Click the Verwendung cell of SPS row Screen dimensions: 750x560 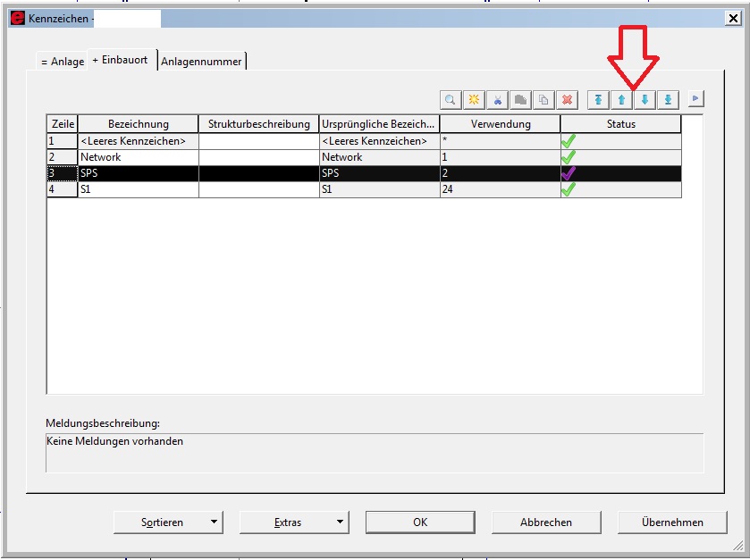(x=501, y=173)
